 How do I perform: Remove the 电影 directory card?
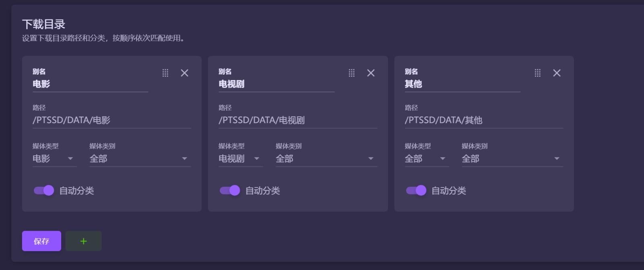(x=184, y=73)
